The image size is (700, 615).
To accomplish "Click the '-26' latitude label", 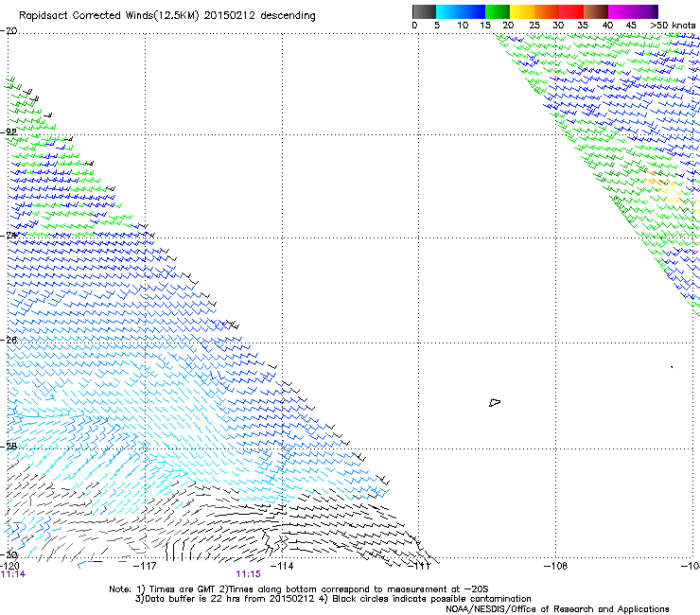I will [x=9, y=341].
